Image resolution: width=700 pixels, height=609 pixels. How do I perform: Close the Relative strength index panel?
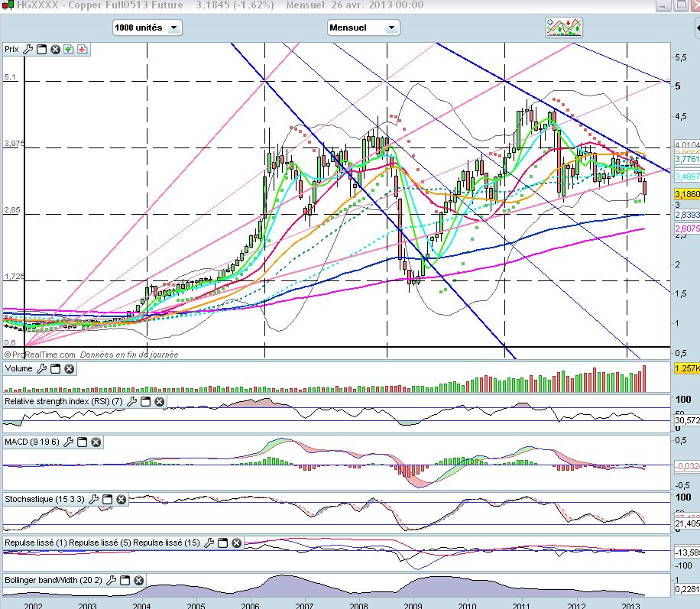[x=160, y=401]
